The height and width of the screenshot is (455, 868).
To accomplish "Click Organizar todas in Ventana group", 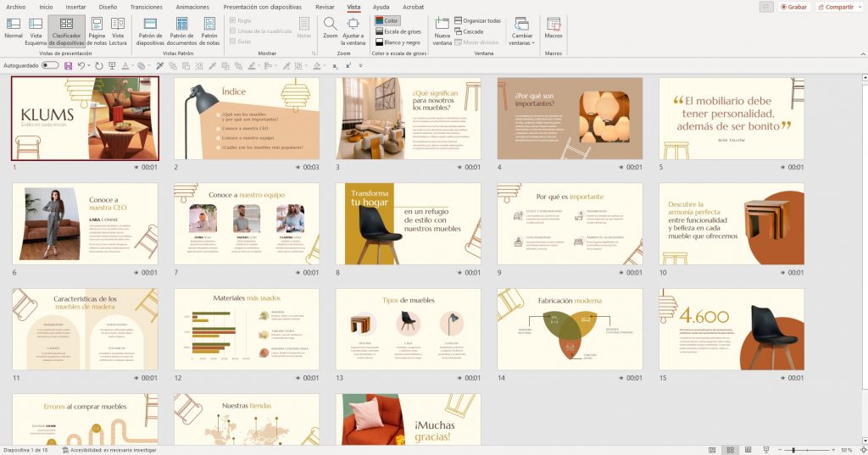I will [x=477, y=20].
